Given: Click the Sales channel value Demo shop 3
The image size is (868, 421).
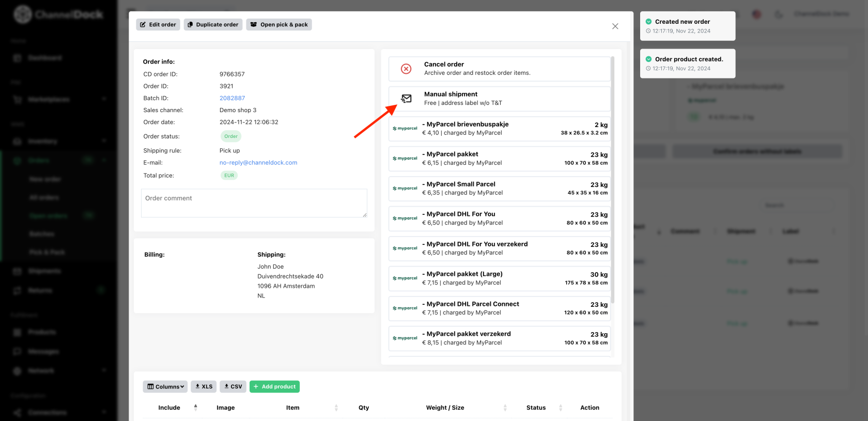Looking at the screenshot, I should point(238,110).
